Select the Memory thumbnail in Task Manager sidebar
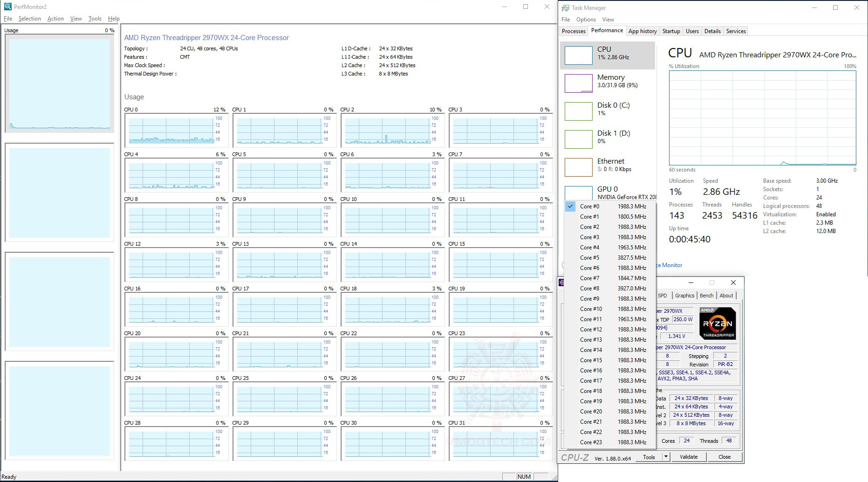This screenshot has width=868, height=482. pos(579,83)
